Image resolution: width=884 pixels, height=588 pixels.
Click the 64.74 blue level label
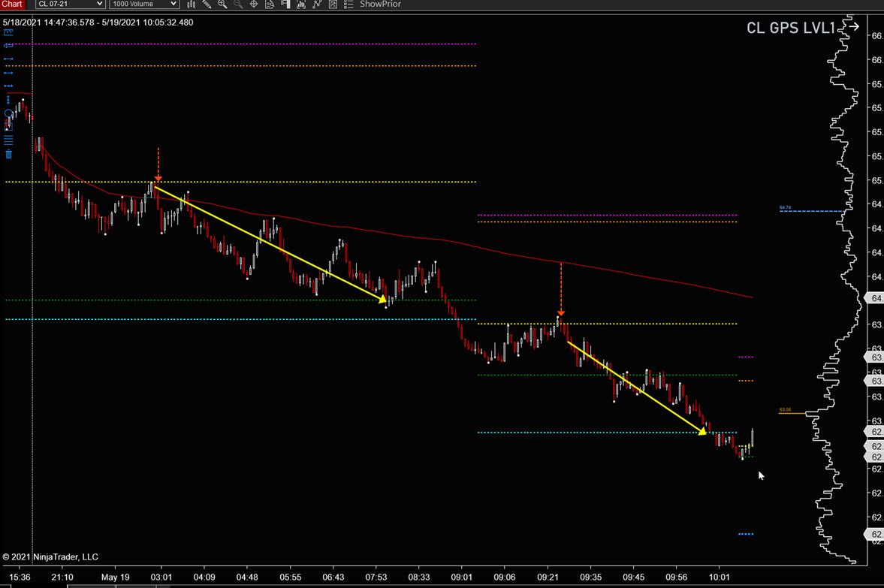click(785, 207)
